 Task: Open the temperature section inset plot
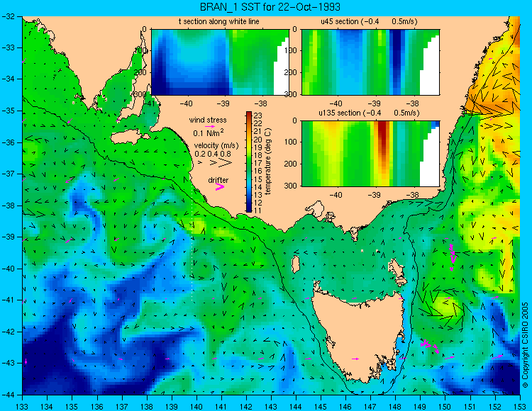point(220,62)
